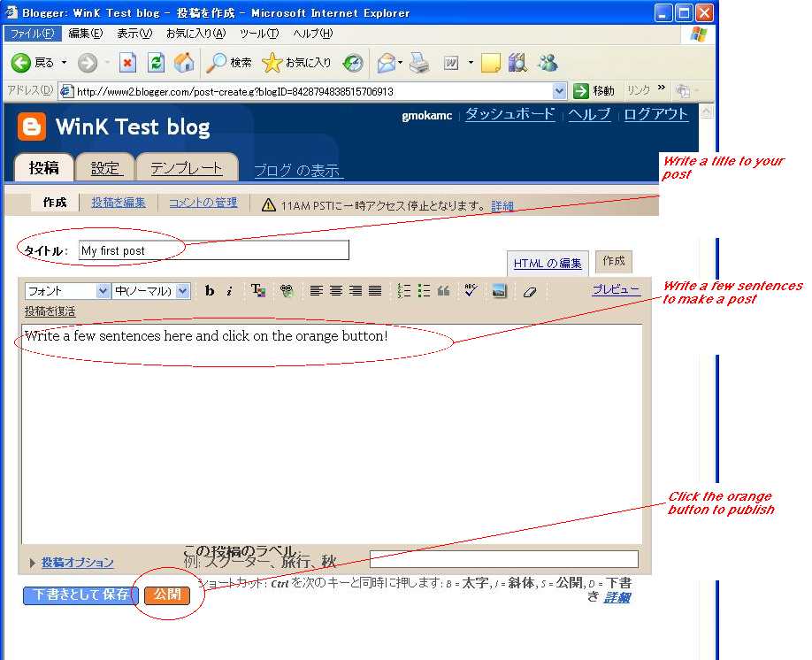Click in the address bar URL field
Screen dimensions: 812x660
coord(310,92)
